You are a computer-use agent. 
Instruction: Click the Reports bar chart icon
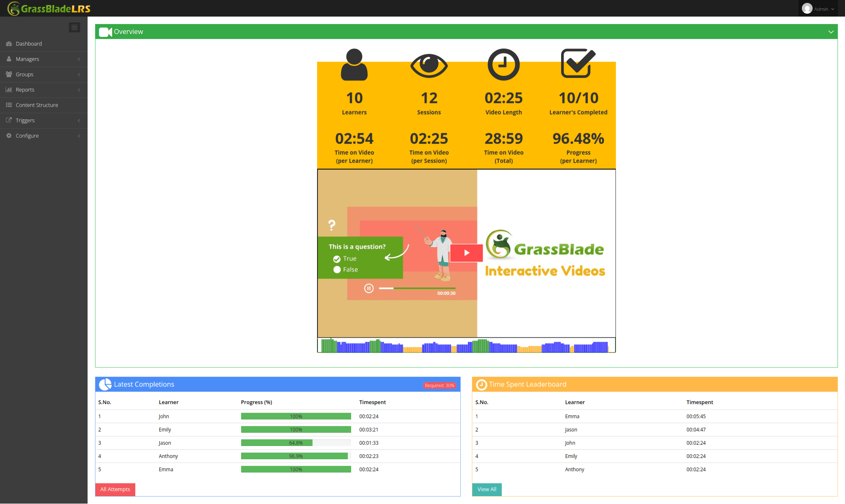[x=9, y=90]
